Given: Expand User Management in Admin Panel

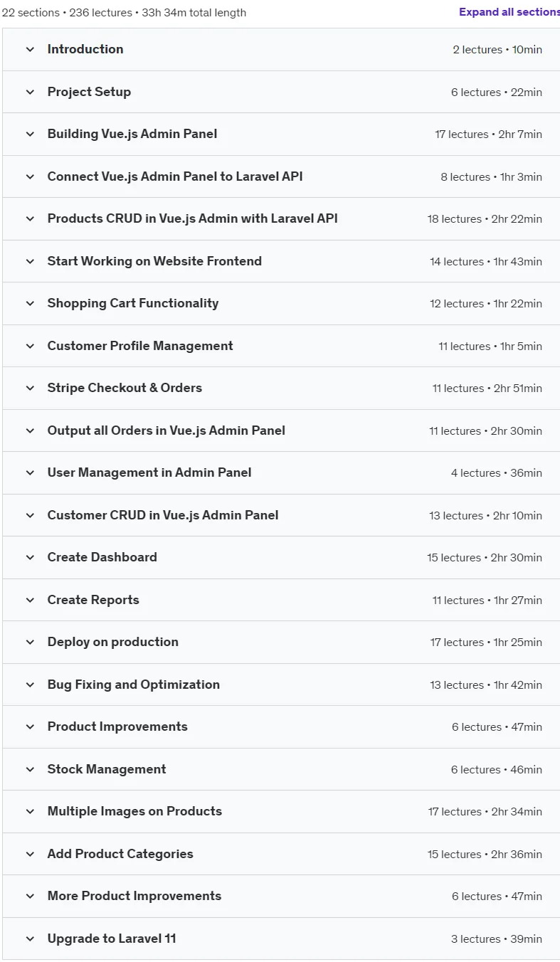Looking at the screenshot, I should 281,473.
